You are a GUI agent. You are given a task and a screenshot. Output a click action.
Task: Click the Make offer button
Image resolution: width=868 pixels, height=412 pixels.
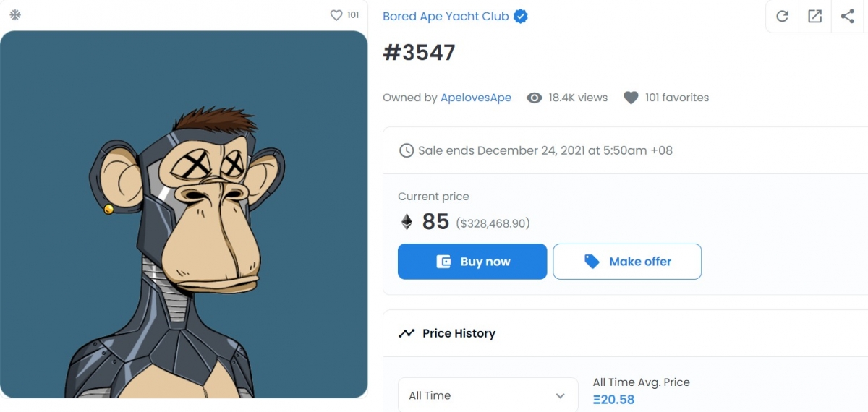coord(627,262)
